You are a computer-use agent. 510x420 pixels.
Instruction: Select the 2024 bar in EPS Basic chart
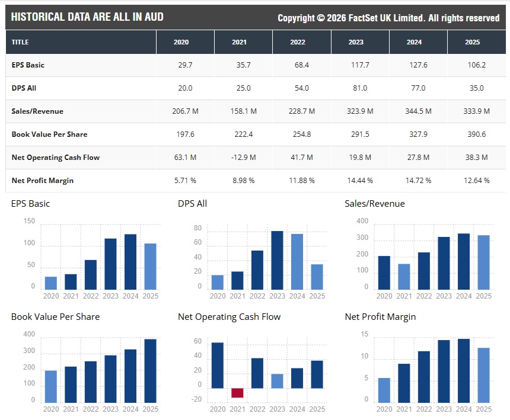pos(130,261)
